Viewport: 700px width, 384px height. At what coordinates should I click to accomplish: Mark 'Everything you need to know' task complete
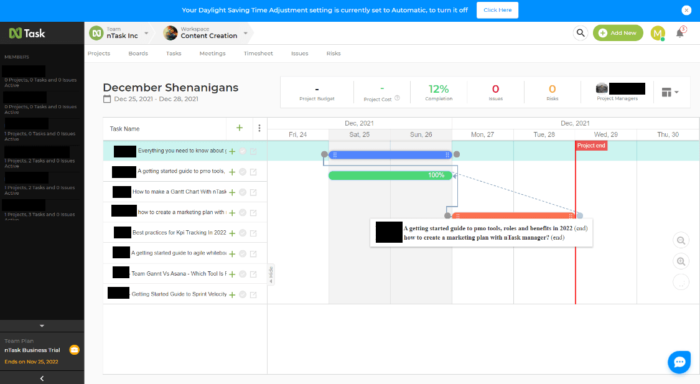click(242, 151)
